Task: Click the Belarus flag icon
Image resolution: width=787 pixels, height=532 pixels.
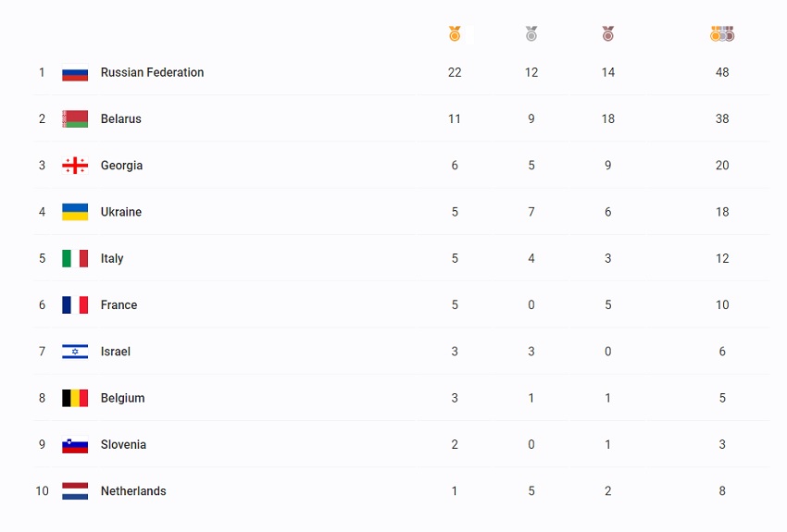Action: pyautogui.click(x=75, y=118)
